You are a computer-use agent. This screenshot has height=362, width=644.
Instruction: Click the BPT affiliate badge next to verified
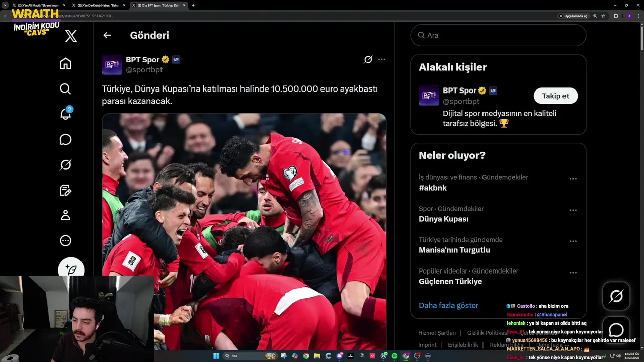176,59
